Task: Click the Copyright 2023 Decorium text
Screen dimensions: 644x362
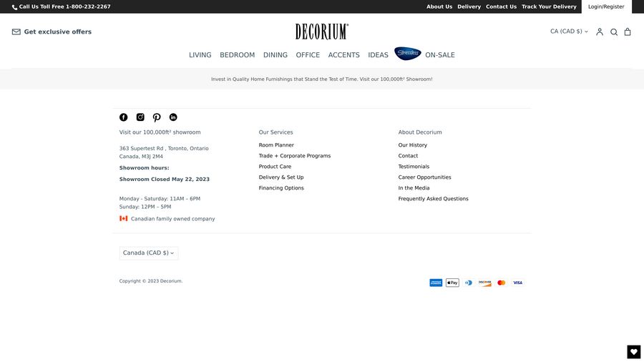Action: 151,281
